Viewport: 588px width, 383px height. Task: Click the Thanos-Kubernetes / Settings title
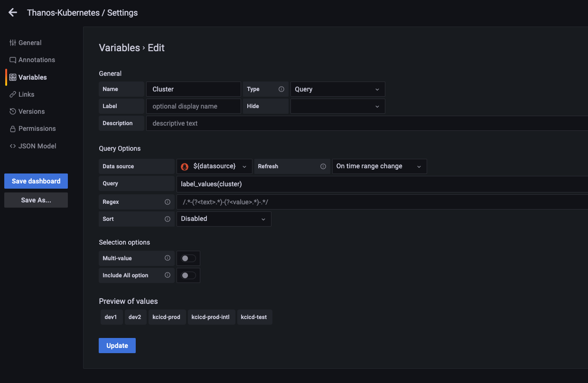click(x=83, y=13)
